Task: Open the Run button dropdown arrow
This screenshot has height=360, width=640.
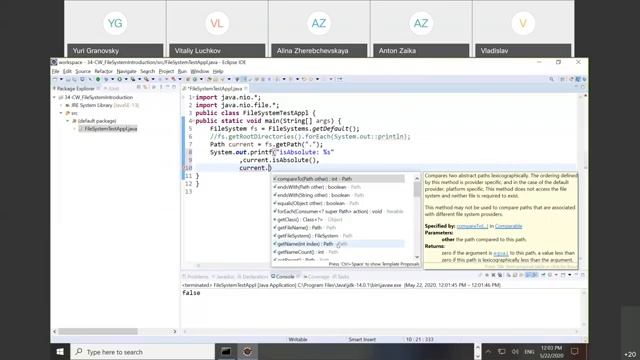Action: pos(126,79)
